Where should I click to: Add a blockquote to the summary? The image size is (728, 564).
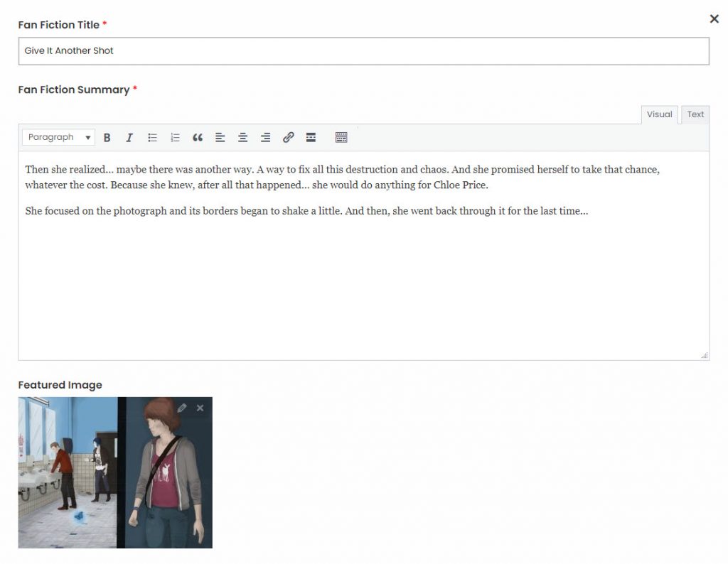pyautogui.click(x=198, y=137)
